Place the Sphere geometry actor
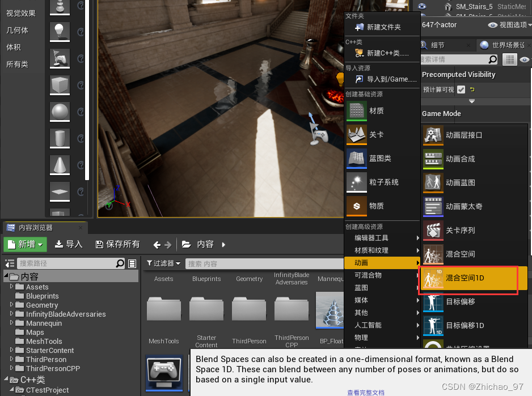Image resolution: width=532 pixels, height=396 pixels. [x=60, y=112]
